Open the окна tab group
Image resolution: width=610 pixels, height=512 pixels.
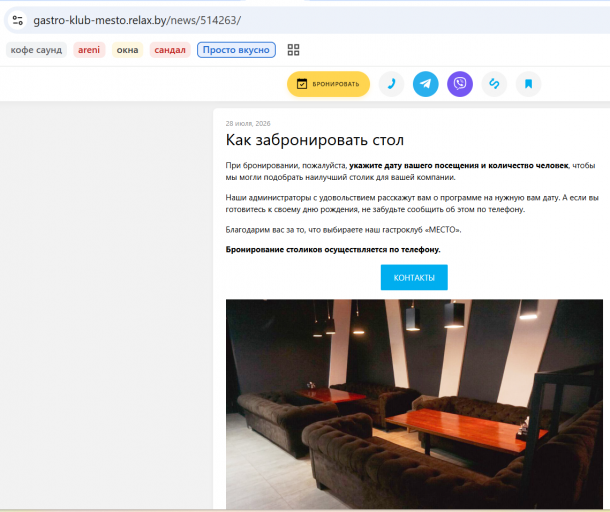point(127,50)
